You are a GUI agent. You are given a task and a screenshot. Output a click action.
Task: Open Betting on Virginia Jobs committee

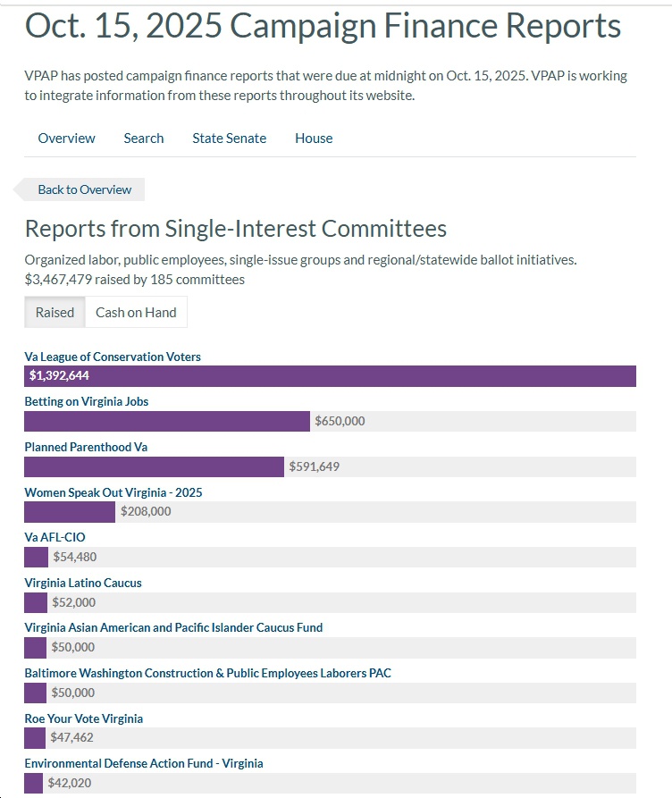[x=87, y=401]
